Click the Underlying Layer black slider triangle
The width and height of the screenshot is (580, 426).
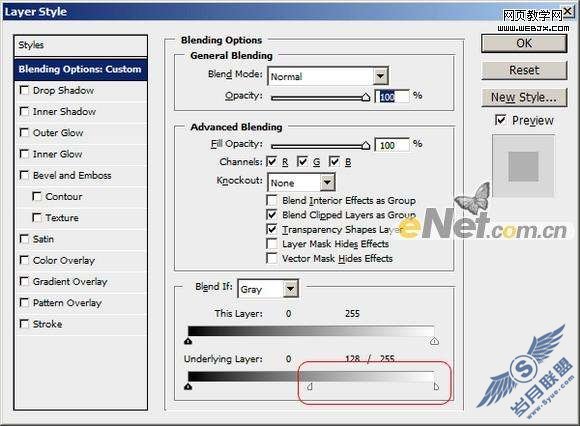pyautogui.click(x=188, y=387)
